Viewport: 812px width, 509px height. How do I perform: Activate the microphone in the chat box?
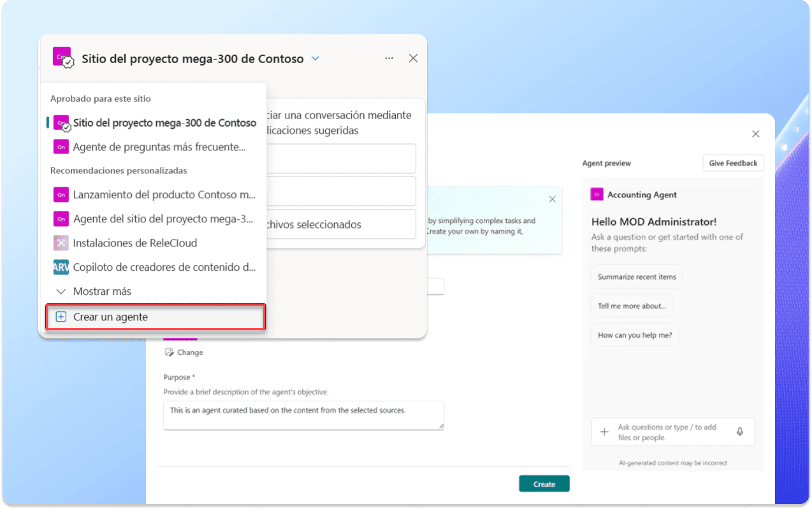click(x=739, y=431)
